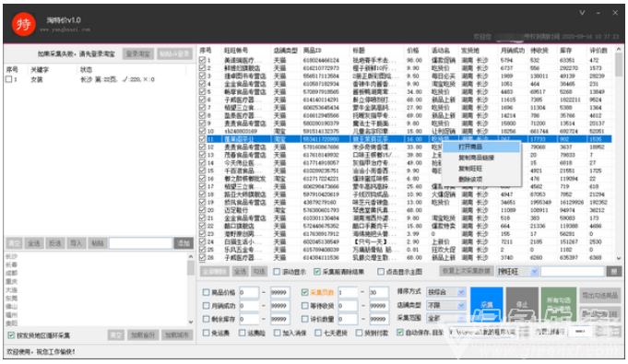The width and height of the screenshot is (628, 364).
Task: Enable the 等待收货 filter checkbox
Action: point(305,306)
